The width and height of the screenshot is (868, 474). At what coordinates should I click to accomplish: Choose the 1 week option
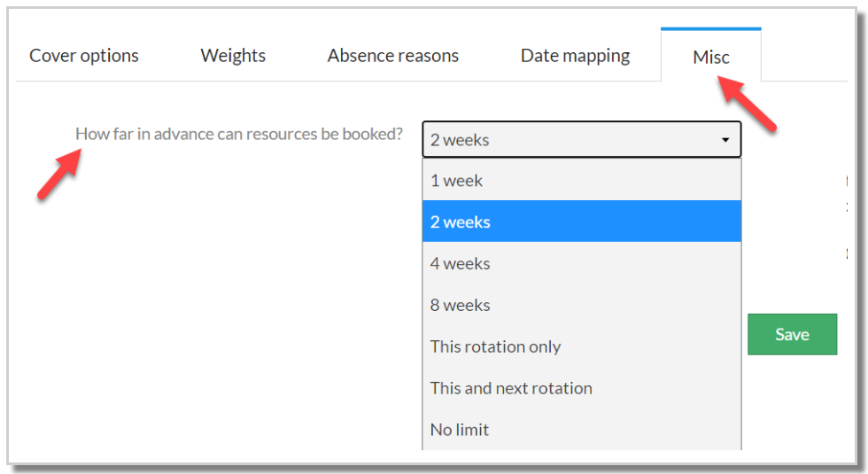(581, 181)
